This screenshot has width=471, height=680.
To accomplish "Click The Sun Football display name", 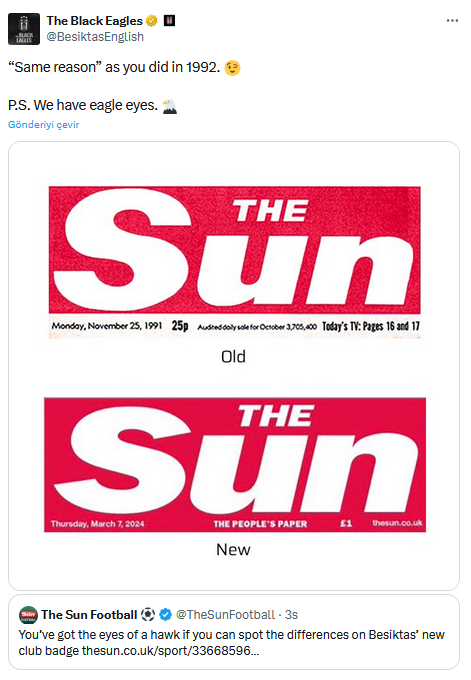I will [89, 615].
